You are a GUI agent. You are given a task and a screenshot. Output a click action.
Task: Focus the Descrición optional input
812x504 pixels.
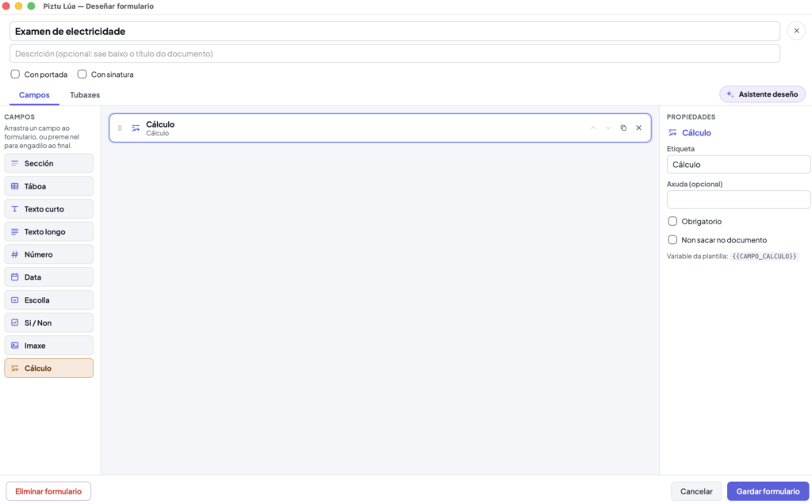[x=395, y=54]
